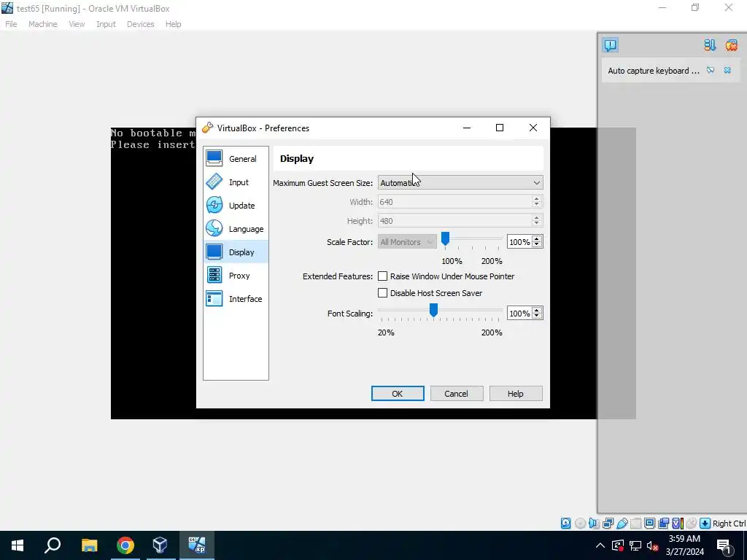Select Language in Preferences sidebar
This screenshot has height=560, width=747.
236,228
